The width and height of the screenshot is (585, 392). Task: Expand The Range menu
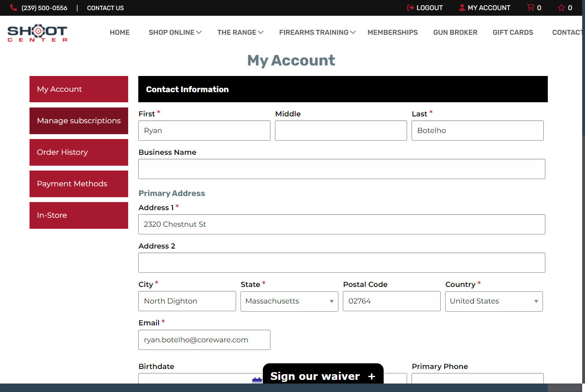pyautogui.click(x=240, y=32)
